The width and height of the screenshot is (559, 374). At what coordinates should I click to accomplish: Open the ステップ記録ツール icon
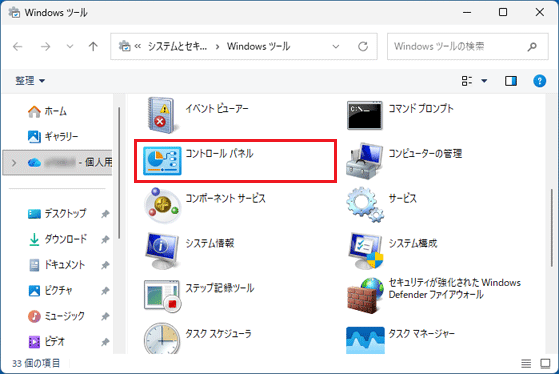click(162, 296)
